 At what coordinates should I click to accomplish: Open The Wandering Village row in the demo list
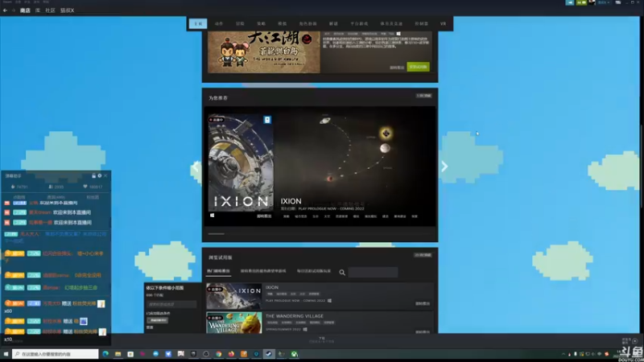click(320, 323)
